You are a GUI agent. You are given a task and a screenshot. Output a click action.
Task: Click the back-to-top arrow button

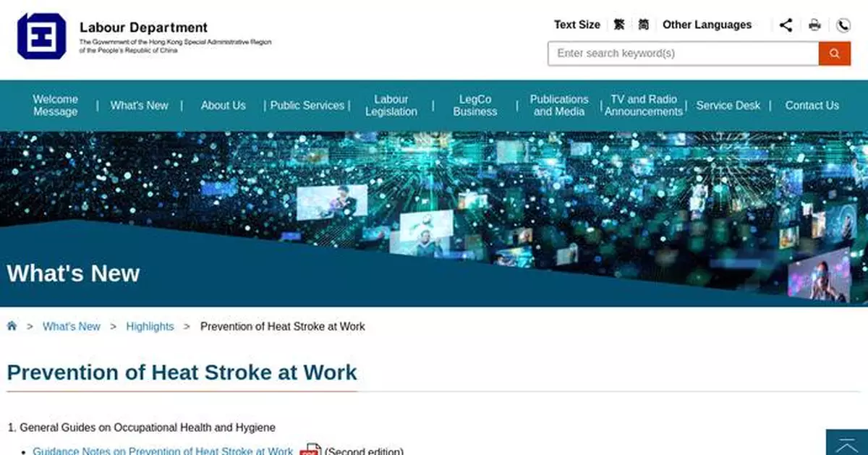[x=846, y=445]
